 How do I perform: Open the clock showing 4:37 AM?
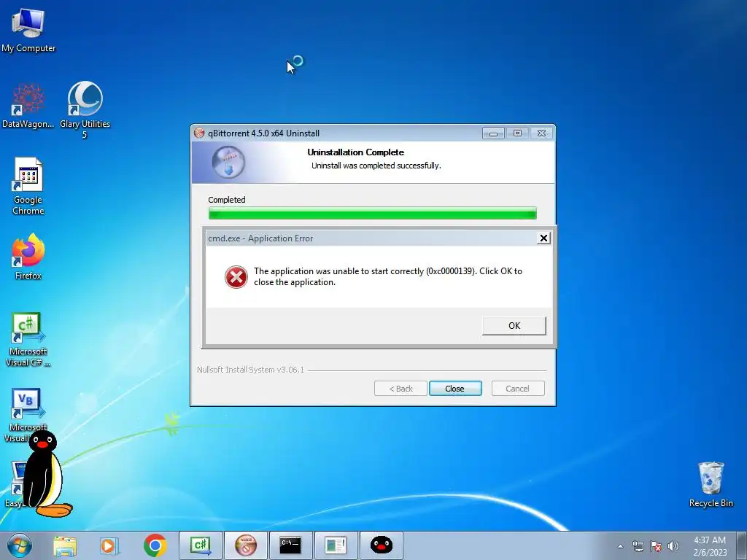pos(710,546)
